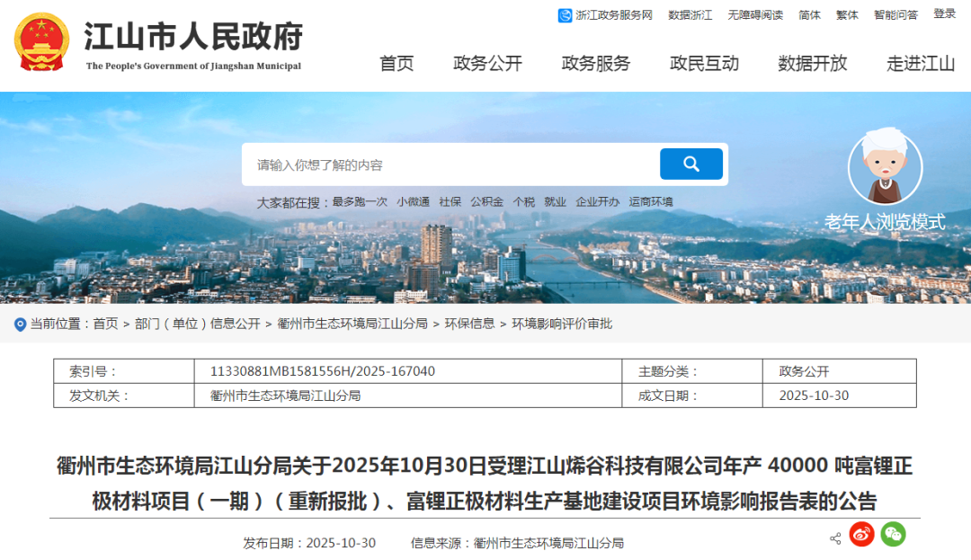
Task: Click the share icon beside Weibo
Action: [x=835, y=538]
